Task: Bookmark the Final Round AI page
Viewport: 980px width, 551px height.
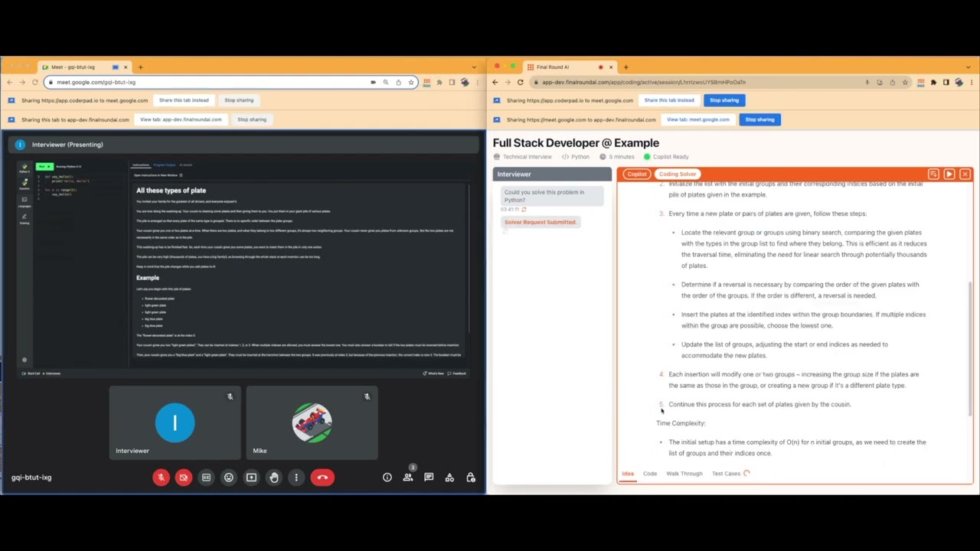Action: tap(905, 82)
